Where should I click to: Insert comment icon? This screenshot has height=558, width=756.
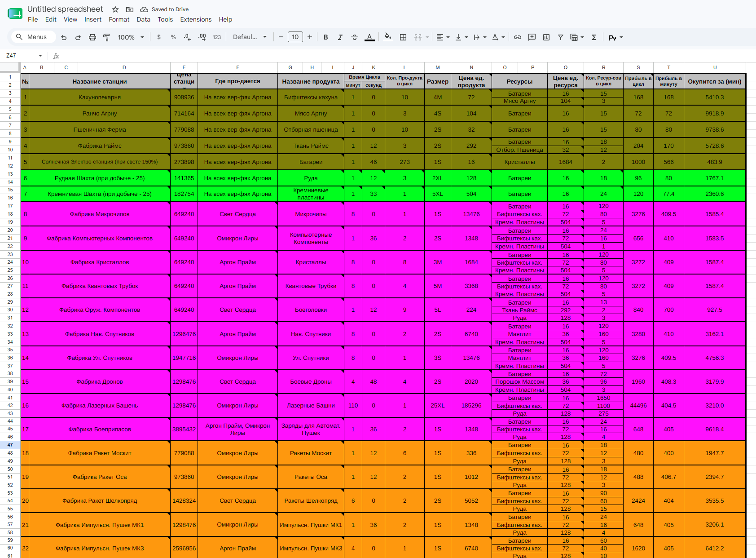(532, 37)
